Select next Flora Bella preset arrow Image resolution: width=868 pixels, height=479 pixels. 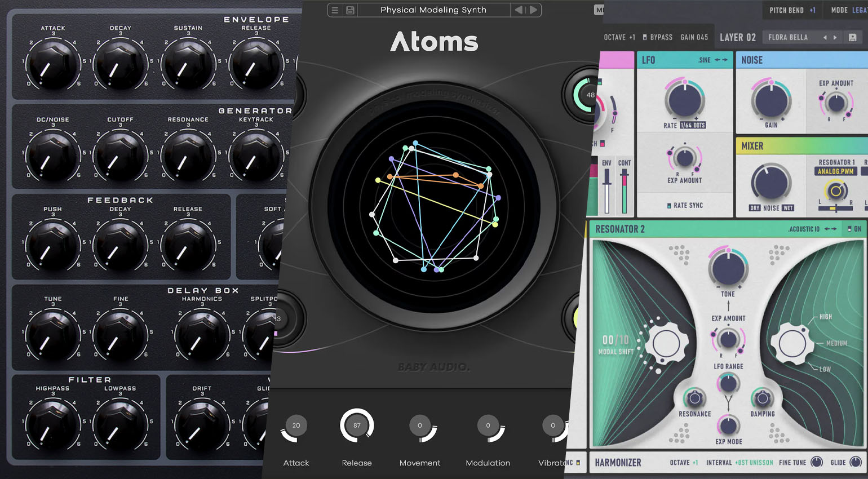pos(835,37)
